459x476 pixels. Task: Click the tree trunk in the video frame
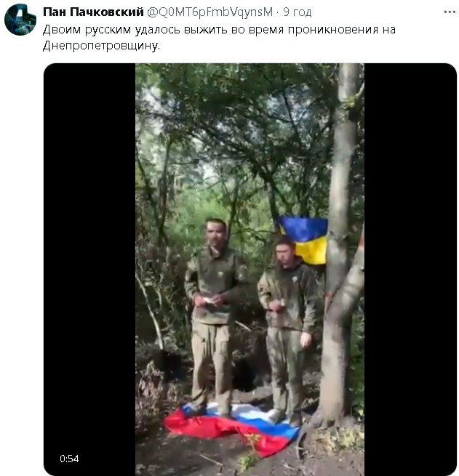point(340,243)
